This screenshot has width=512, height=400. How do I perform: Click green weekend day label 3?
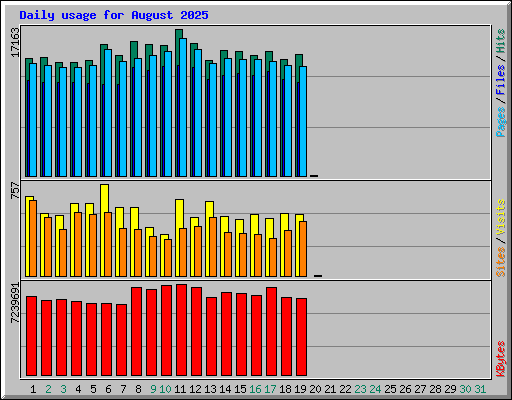click(x=63, y=389)
